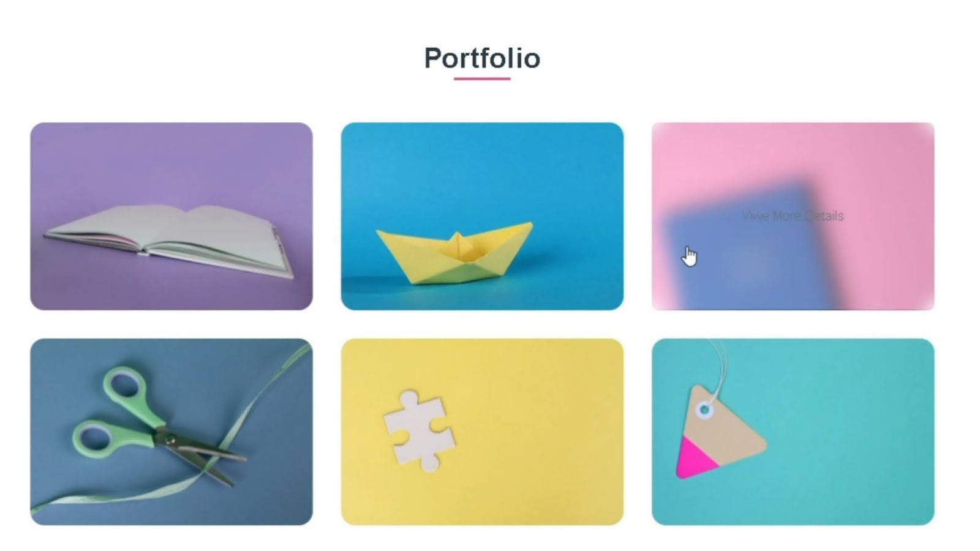Open the teal price tag portfolio card

(x=793, y=432)
